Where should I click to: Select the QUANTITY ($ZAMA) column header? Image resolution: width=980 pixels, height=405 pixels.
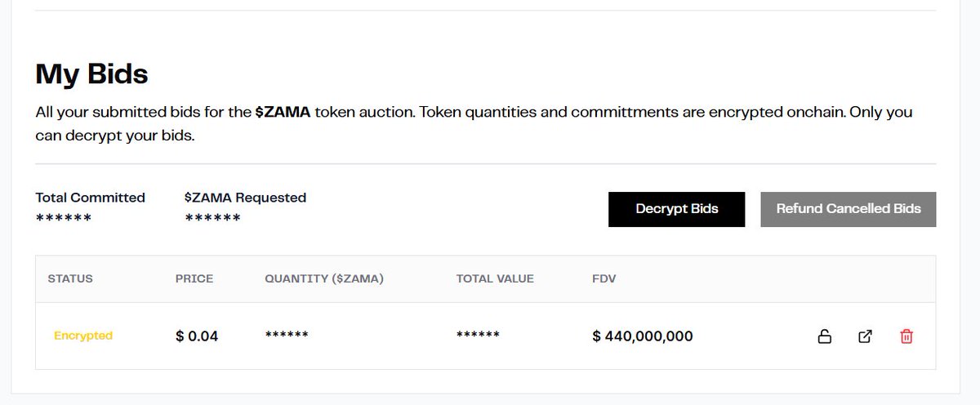(x=324, y=278)
